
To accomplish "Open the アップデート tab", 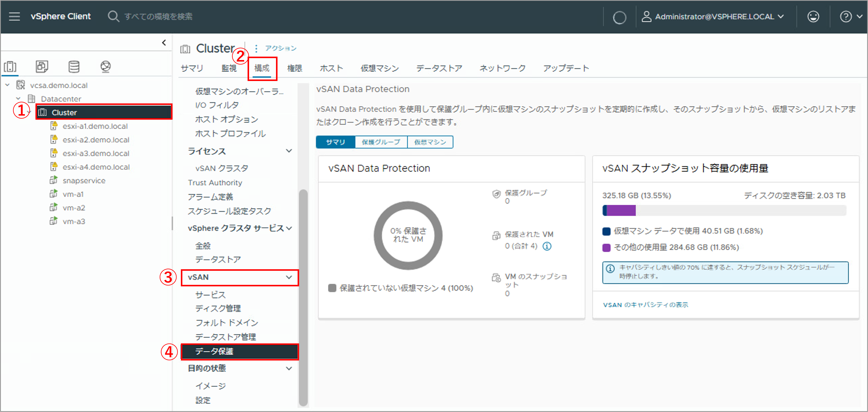I will [x=566, y=68].
